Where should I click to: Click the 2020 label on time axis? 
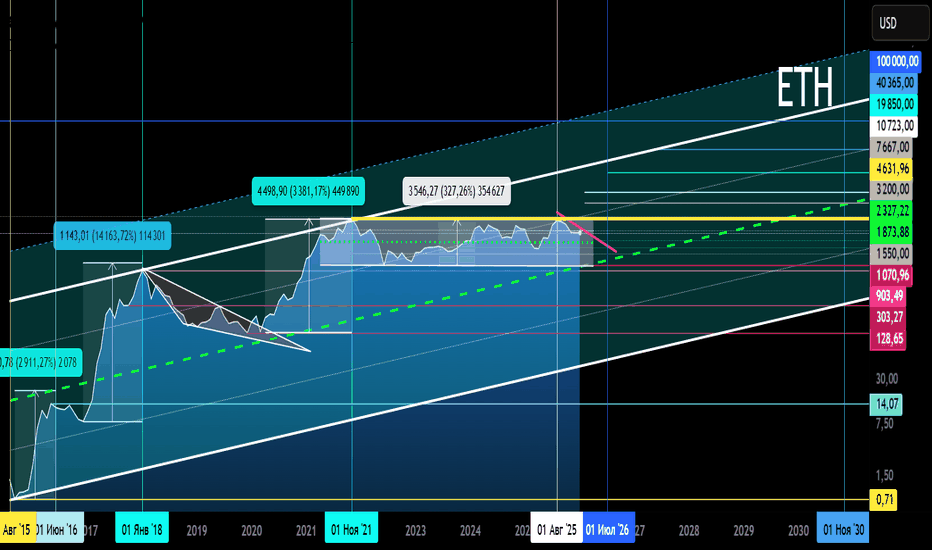pyautogui.click(x=251, y=530)
